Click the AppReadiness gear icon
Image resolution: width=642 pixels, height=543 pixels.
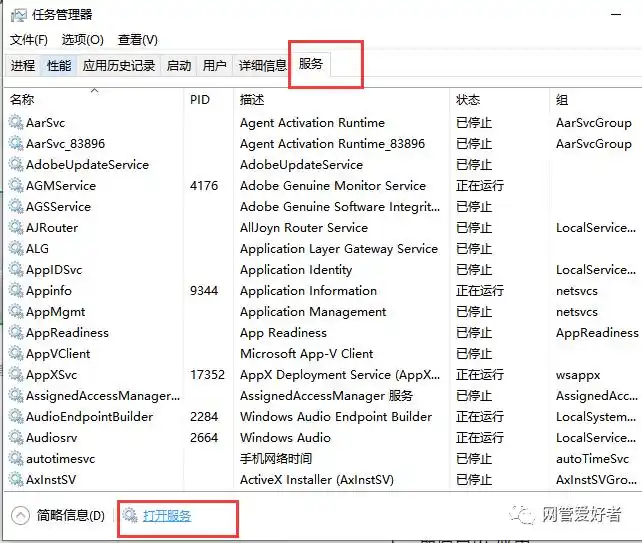[16, 333]
